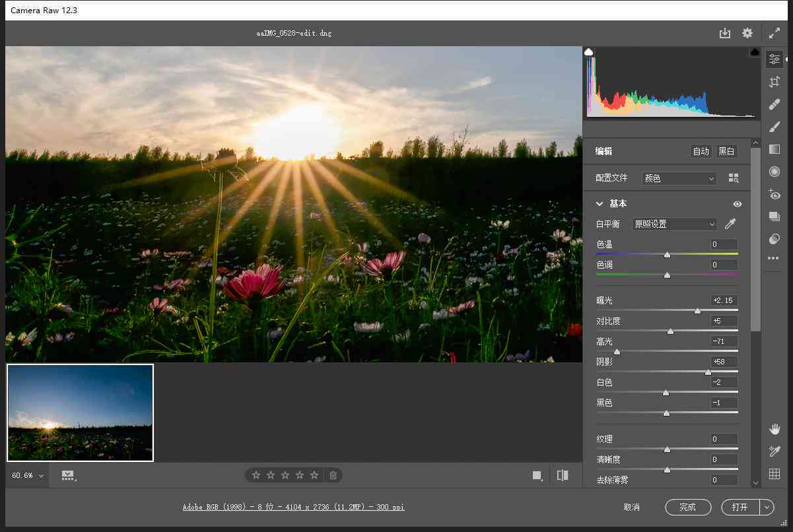Click the 清晰度 slider handle
The height and width of the screenshot is (532, 793).
coord(667,469)
